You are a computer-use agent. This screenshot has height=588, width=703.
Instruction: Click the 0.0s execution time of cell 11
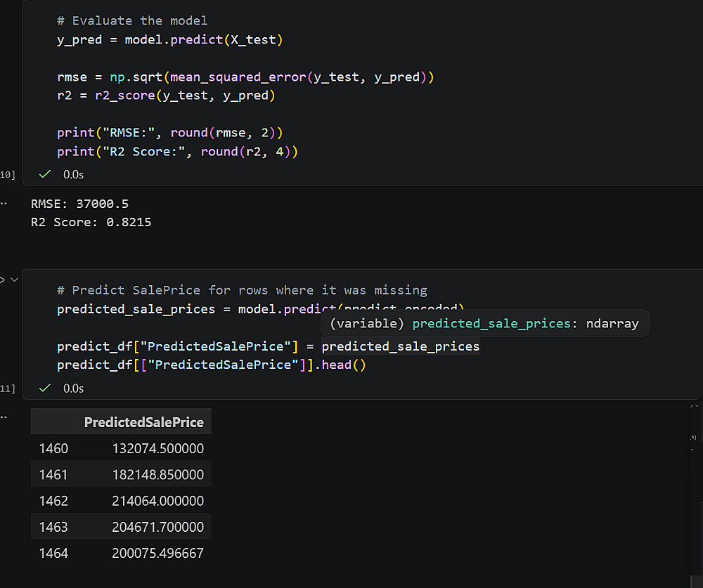point(73,388)
